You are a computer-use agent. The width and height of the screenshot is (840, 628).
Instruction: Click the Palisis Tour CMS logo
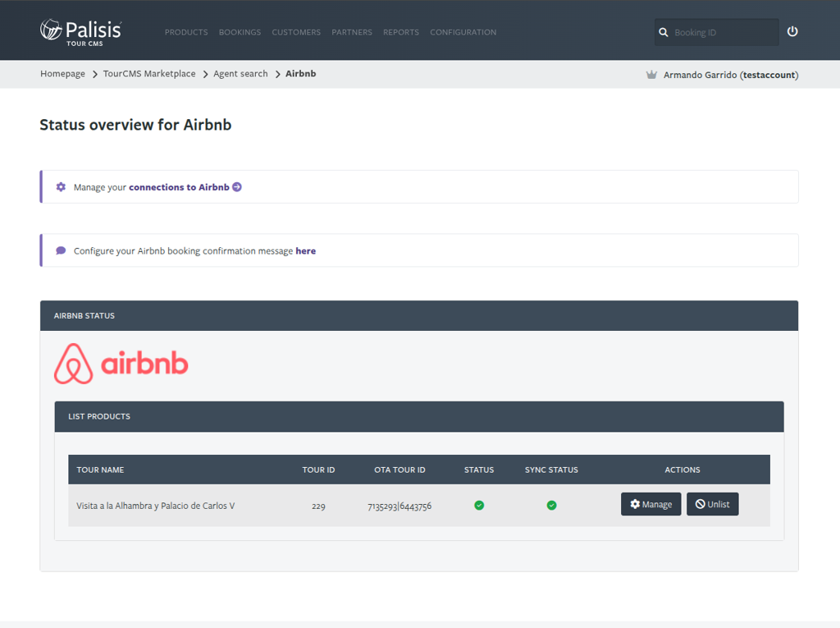(81, 32)
